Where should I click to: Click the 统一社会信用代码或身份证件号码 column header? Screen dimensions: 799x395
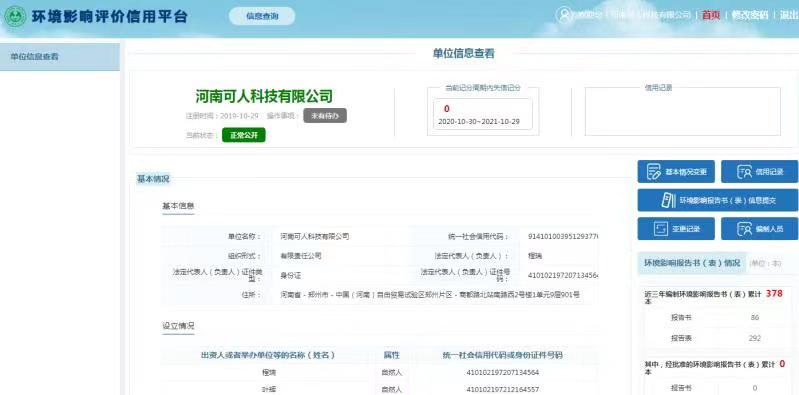[502, 355]
